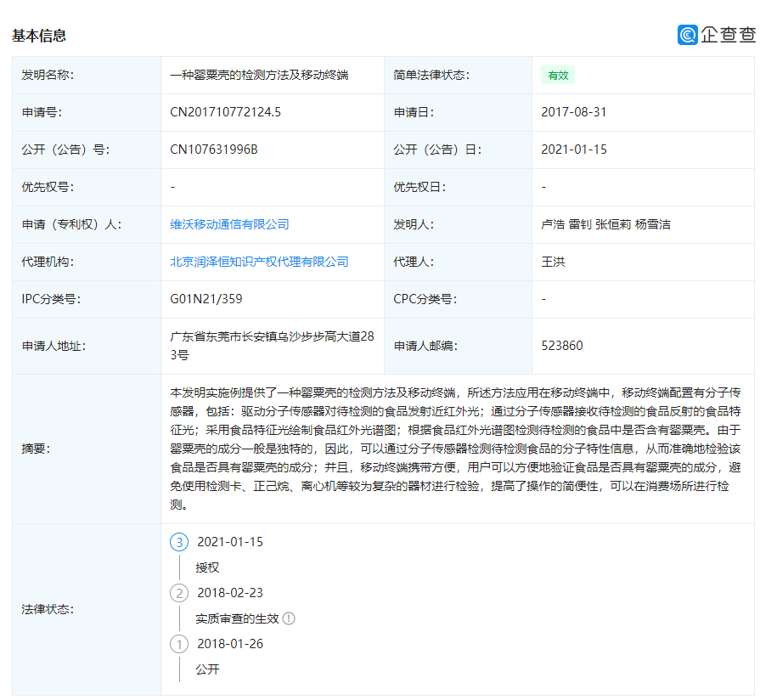Image resolution: width=760 pixels, height=700 pixels.
Task: Open the 维沃移动通信有限公司 applicant link
Action: click(229, 224)
